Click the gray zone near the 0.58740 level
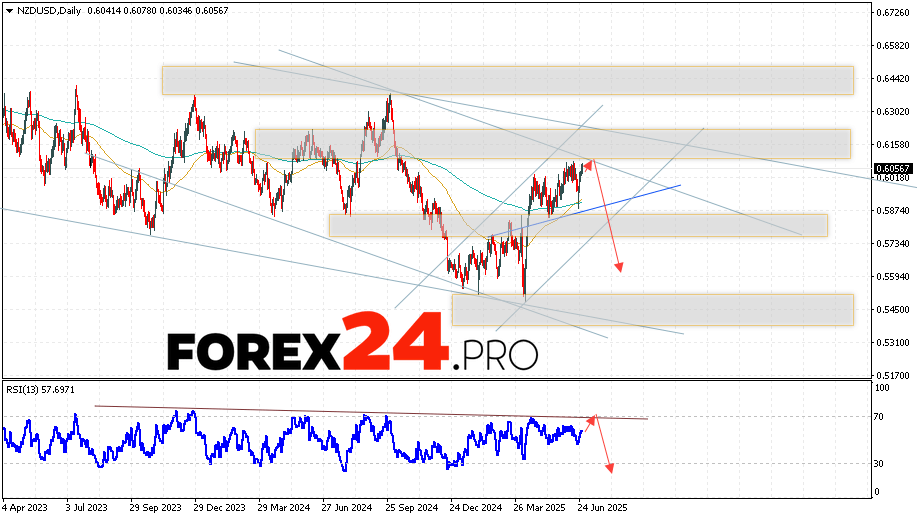The image size is (917, 519). click(x=577, y=225)
